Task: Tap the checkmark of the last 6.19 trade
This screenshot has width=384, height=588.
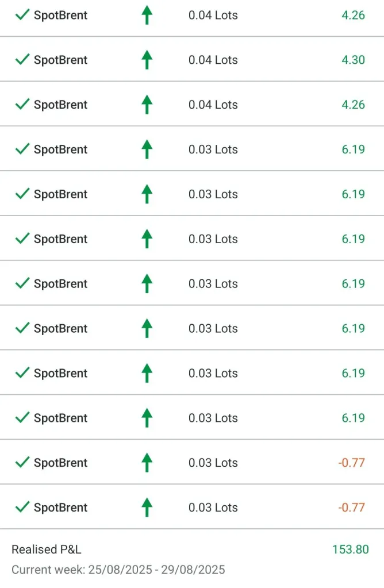Action: tap(22, 417)
